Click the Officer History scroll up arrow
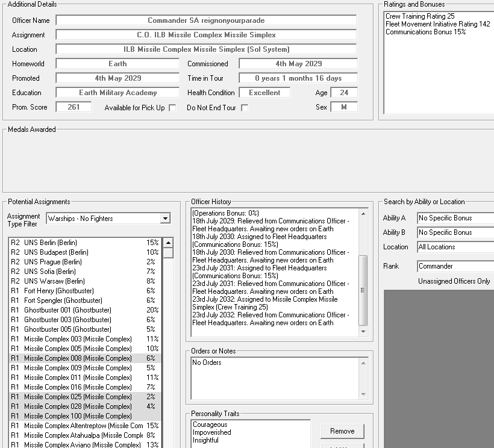The image size is (494, 448). click(363, 214)
